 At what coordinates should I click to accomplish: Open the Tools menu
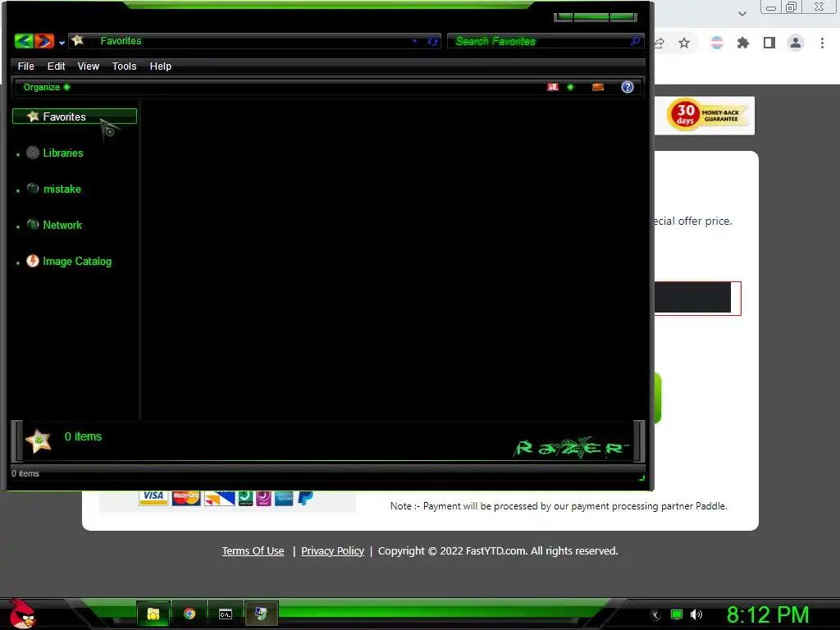point(125,66)
